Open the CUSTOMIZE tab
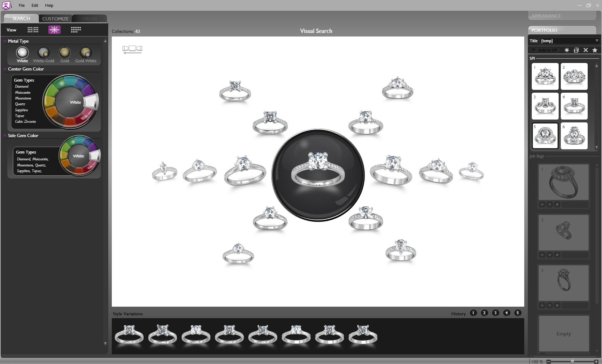 (55, 19)
